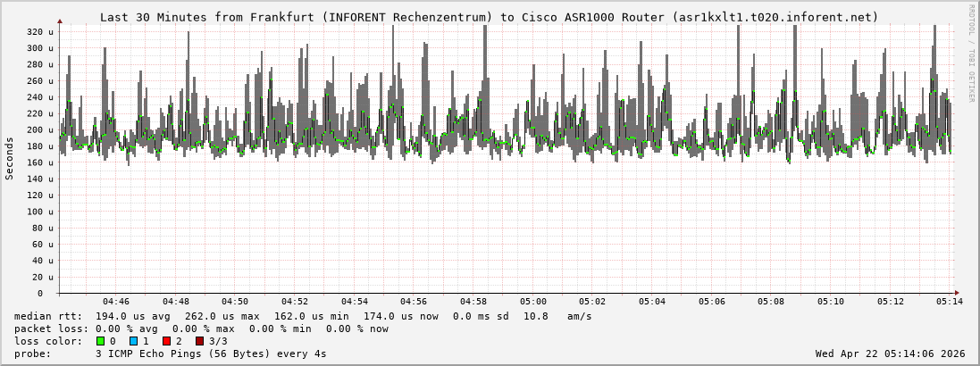Click the 04:58 time axis label
This screenshot has height=366, width=980.
pos(473,302)
